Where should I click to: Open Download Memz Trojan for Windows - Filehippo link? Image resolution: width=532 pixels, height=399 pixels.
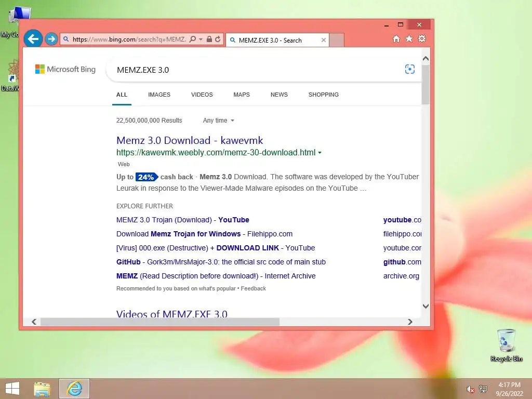pos(204,234)
